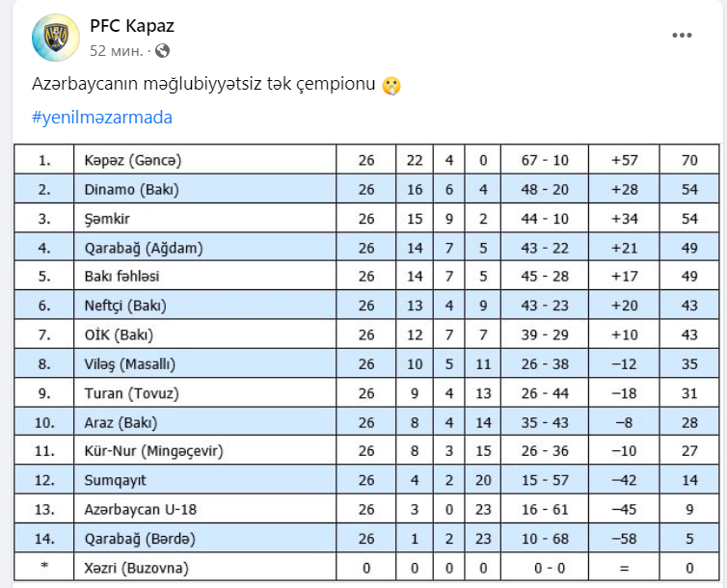Click the surprised emoji in the post text
The image size is (727, 588).
[390, 86]
